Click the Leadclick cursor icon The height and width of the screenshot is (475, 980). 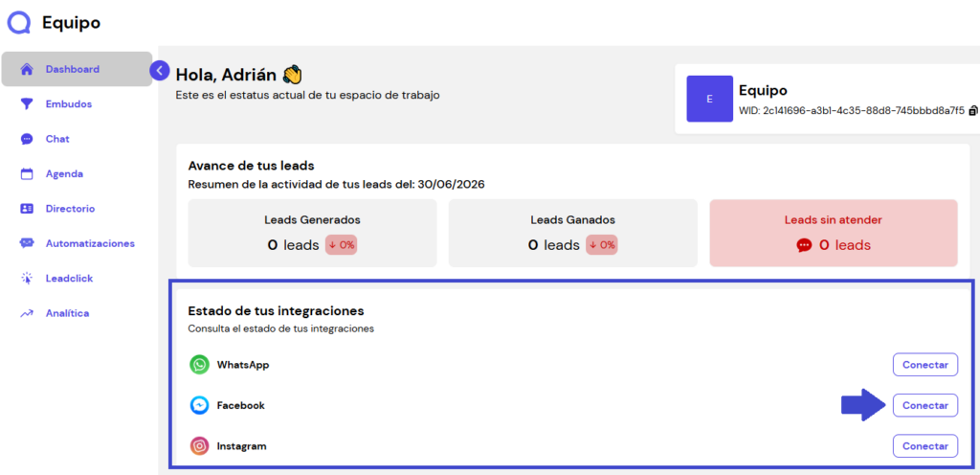pyautogui.click(x=26, y=279)
